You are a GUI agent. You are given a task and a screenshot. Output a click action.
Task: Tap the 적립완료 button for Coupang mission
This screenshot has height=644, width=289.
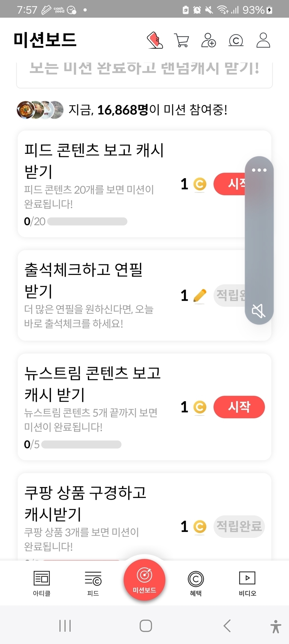(239, 526)
